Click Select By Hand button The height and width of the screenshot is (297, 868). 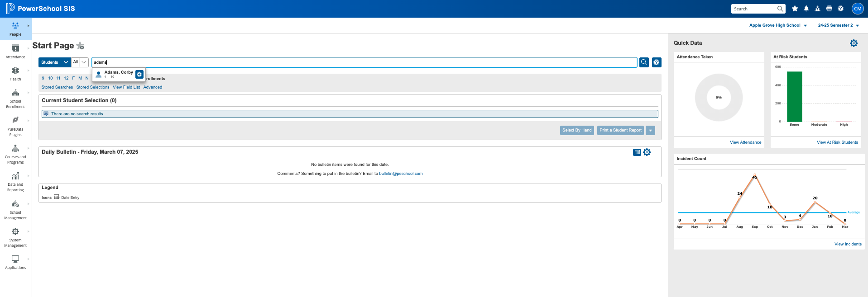coord(577,130)
